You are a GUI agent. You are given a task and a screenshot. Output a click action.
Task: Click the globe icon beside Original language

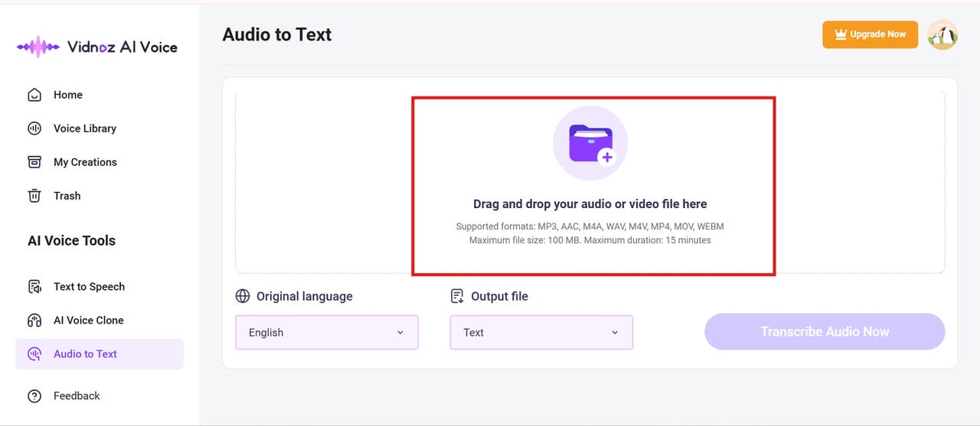point(243,296)
